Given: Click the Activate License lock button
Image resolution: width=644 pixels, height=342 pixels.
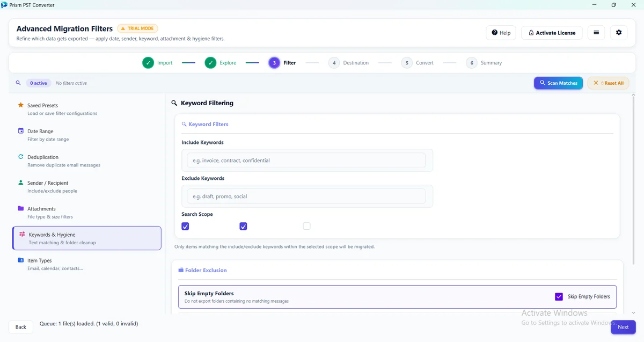Looking at the screenshot, I should click(552, 33).
